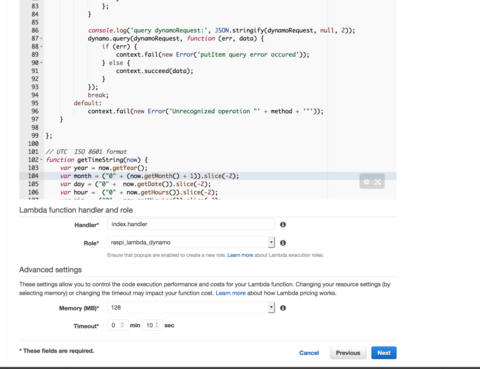Open Learn more about Lambda pricing
This screenshot has height=369, width=480.
[230, 293]
